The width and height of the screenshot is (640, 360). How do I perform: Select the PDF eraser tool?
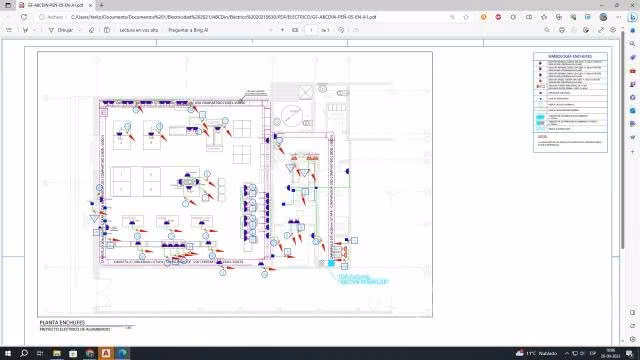tap(91, 30)
